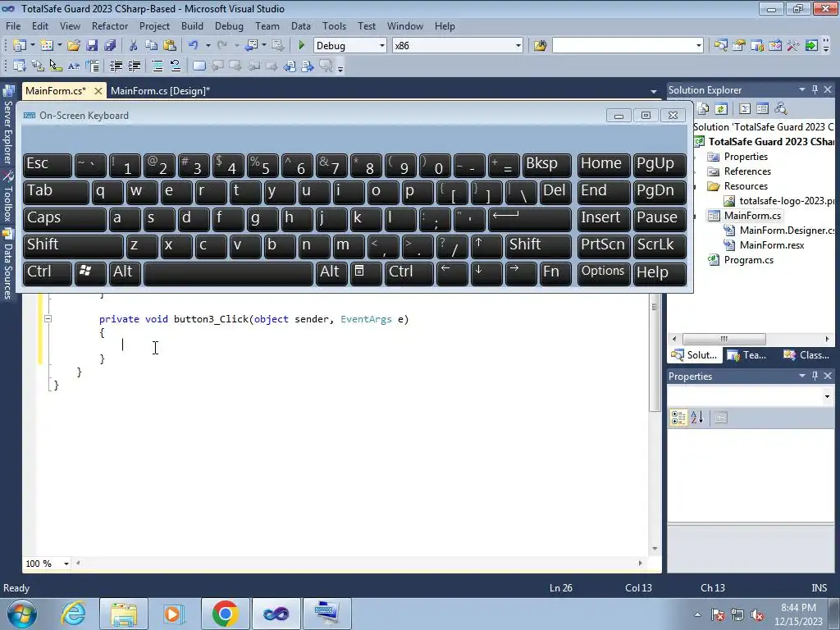Screen dimensions: 840x630
Task: Click the Help key on On-Screen Keyboard
Action: 660,272
